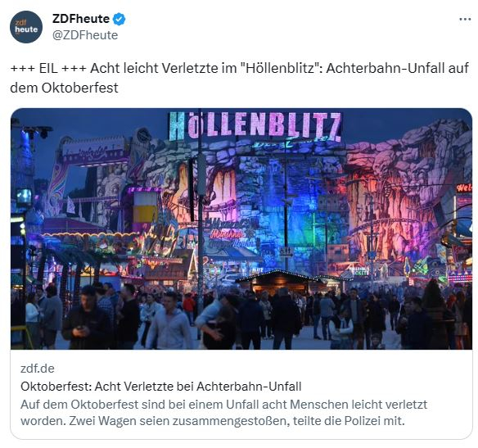478x448 pixels.
Task: Click the tweet text starting +++ EIL +++
Action: click(x=239, y=78)
